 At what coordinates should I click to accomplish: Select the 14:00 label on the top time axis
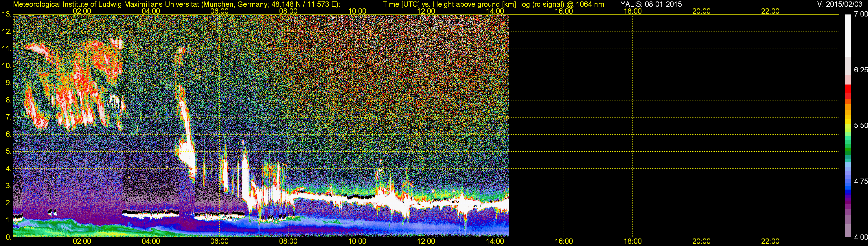pyautogui.click(x=495, y=11)
